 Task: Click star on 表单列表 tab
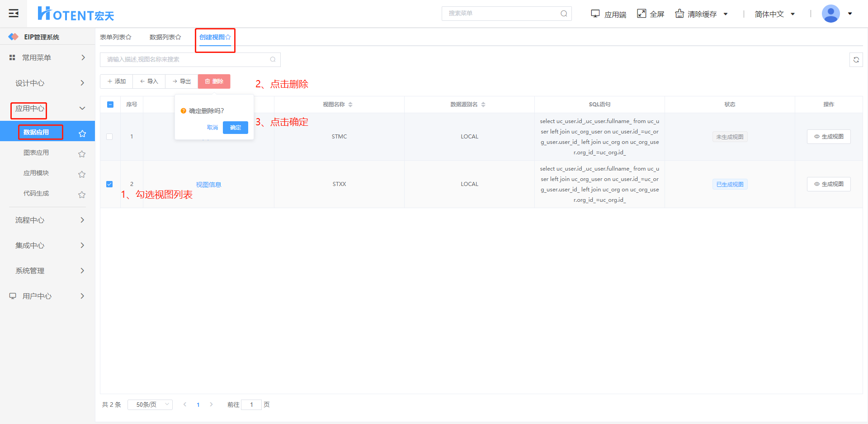click(x=129, y=37)
